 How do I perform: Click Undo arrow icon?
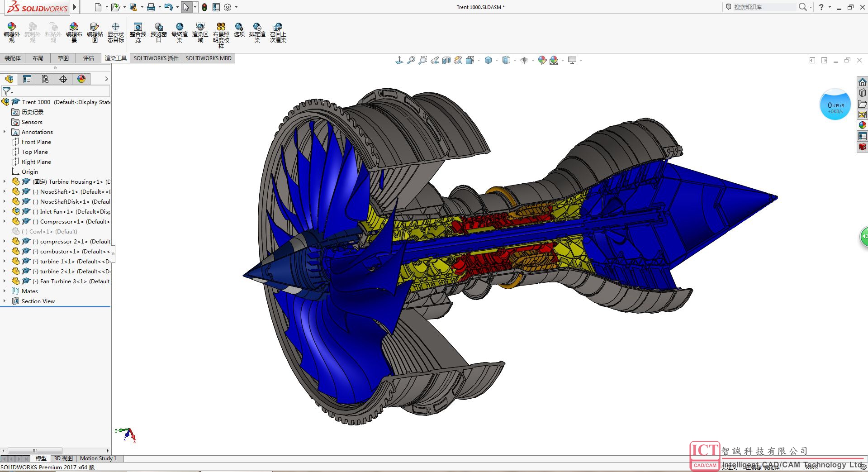[168, 7]
